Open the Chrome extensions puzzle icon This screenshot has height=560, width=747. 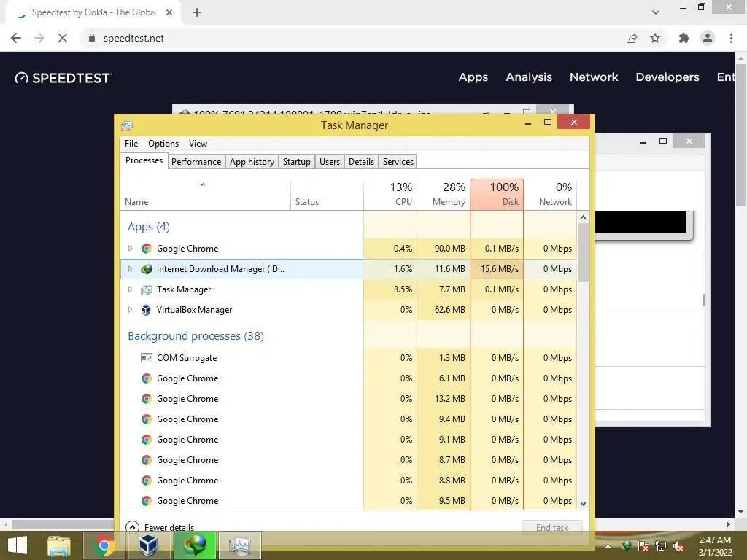click(684, 38)
